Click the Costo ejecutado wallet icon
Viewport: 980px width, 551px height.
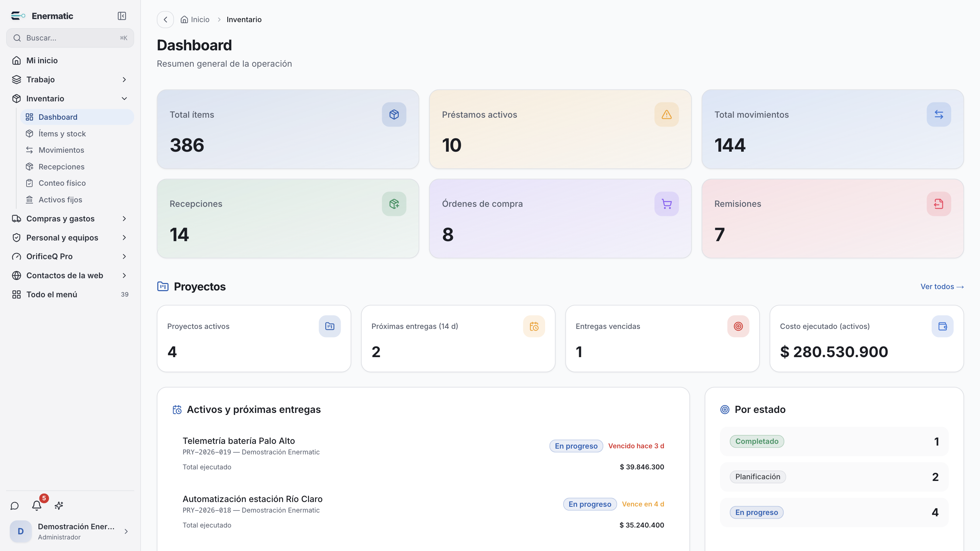click(x=943, y=326)
